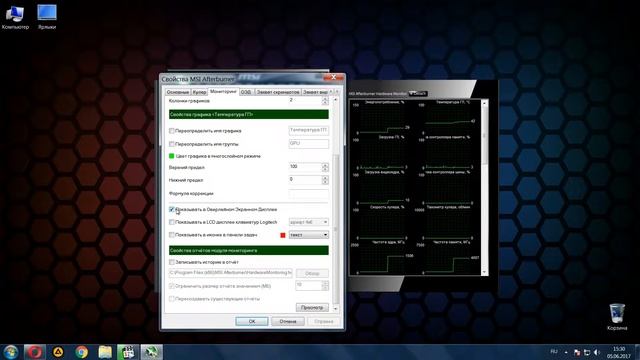The height and width of the screenshot is (360, 640).
Task: Click the taskbar clock showing 15:30
Action: coord(619,352)
